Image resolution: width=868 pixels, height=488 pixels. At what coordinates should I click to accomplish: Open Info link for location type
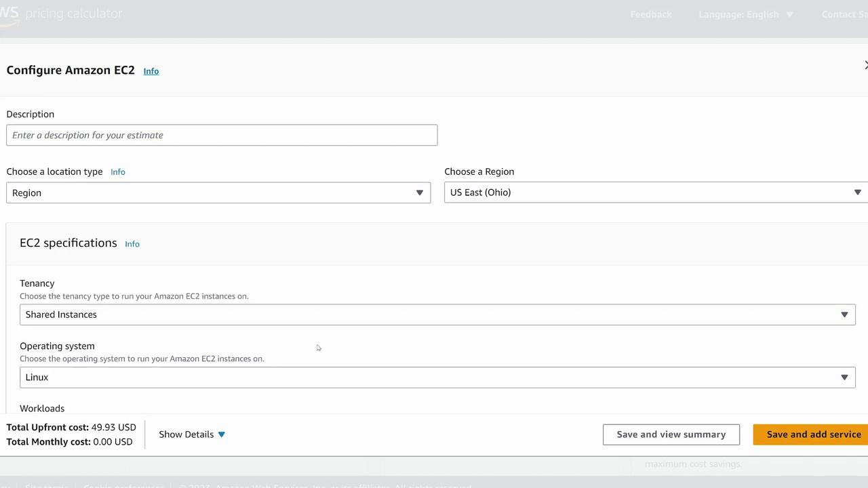[118, 172]
